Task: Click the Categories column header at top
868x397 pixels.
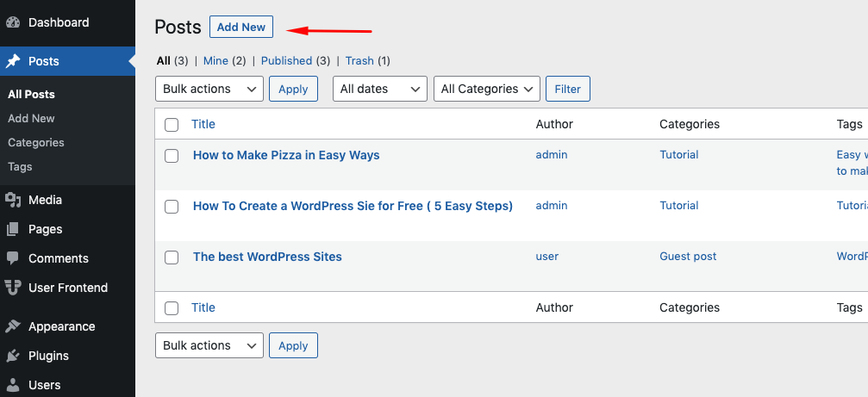Action: click(x=690, y=124)
